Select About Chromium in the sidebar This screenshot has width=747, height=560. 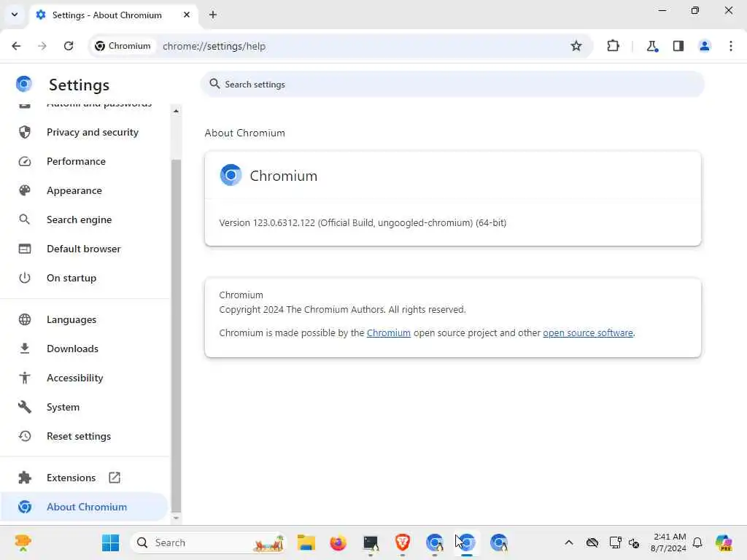pos(85,507)
